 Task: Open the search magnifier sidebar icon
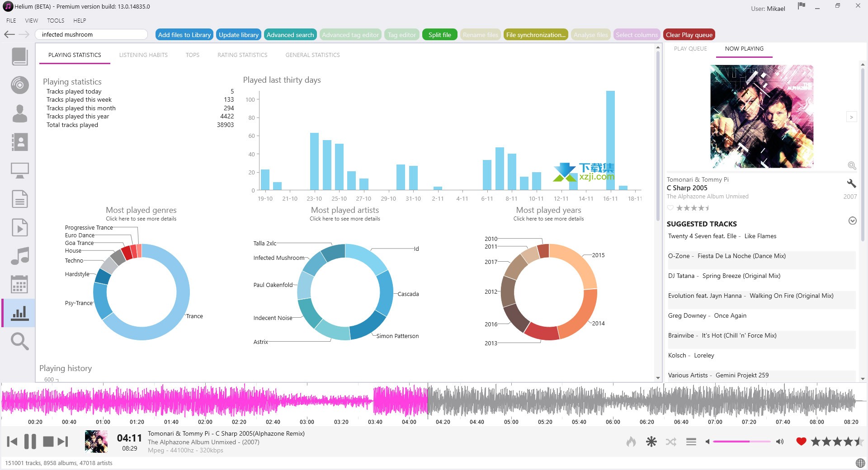click(x=20, y=341)
